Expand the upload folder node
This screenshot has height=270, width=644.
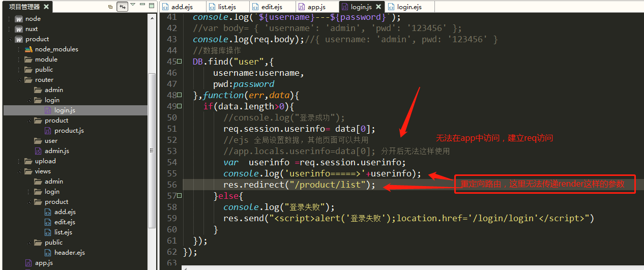tap(19, 161)
